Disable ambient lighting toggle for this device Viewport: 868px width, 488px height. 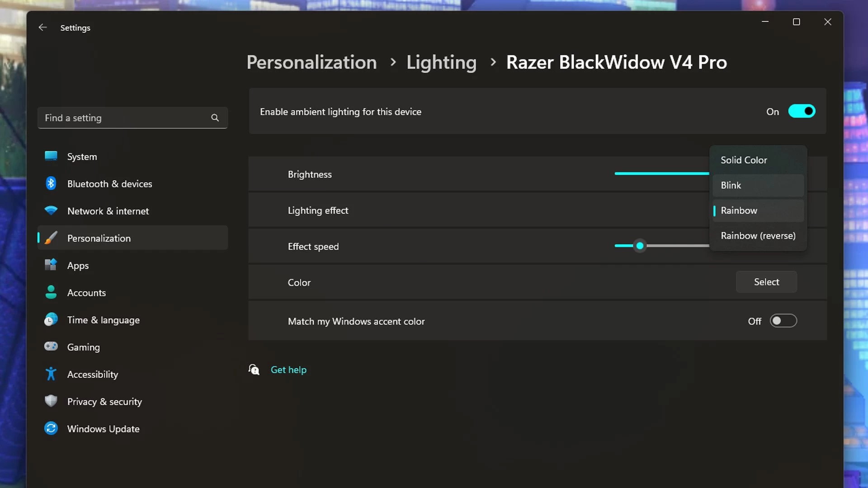pyautogui.click(x=802, y=111)
